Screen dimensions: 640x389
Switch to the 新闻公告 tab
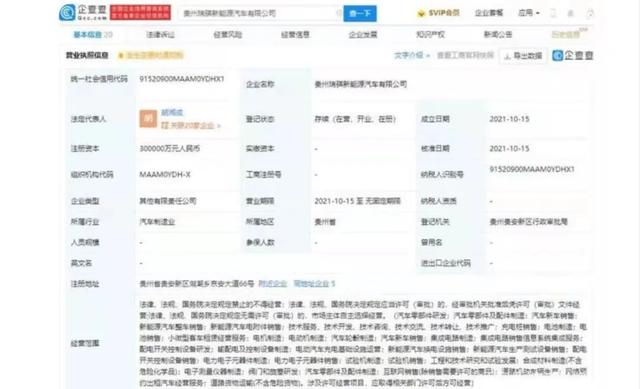click(x=498, y=35)
